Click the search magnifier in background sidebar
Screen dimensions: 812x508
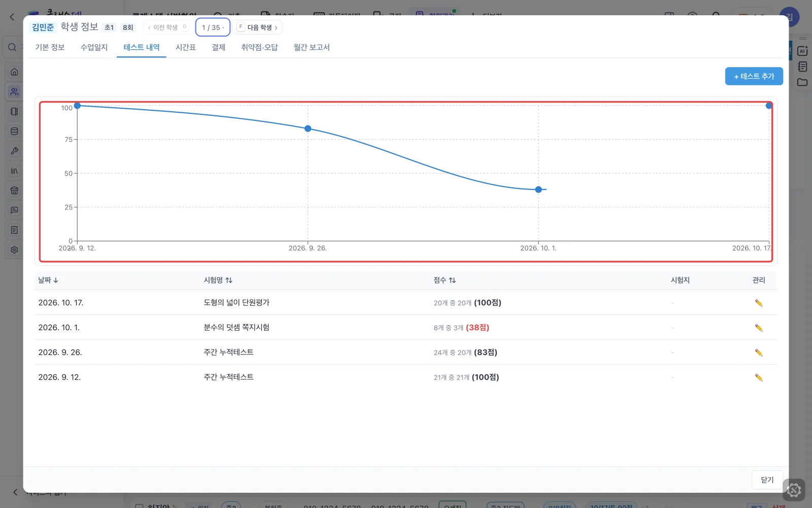click(12, 47)
